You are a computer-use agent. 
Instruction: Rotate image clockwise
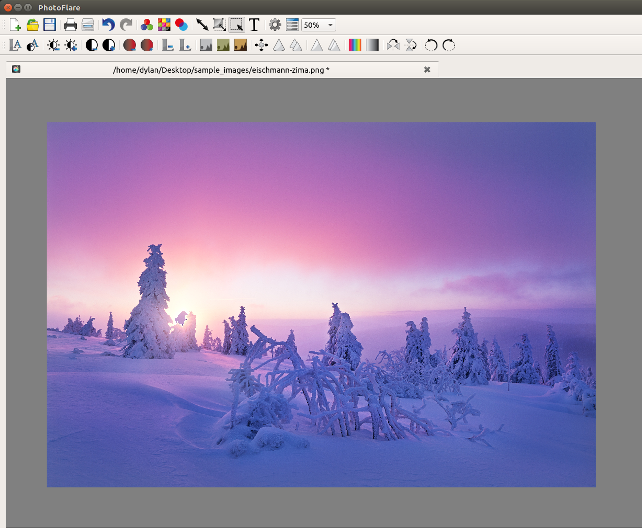[x=449, y=45]
